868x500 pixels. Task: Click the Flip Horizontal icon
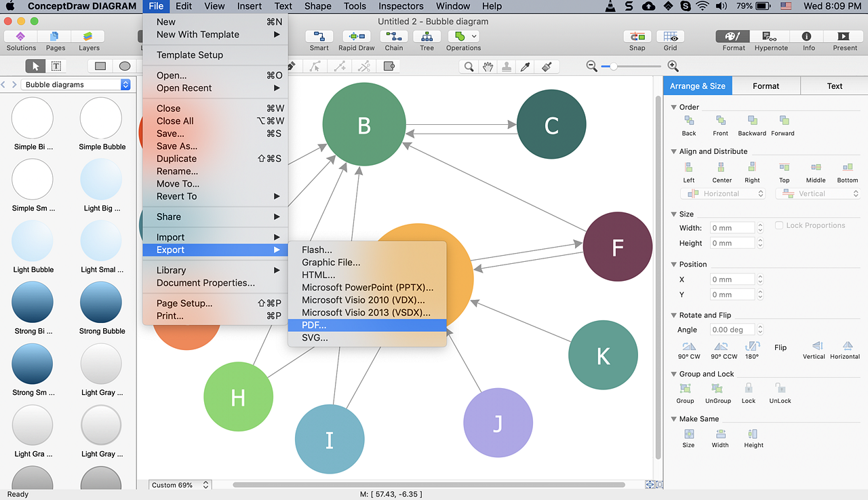pyautogui.click(x=846, y=347)
